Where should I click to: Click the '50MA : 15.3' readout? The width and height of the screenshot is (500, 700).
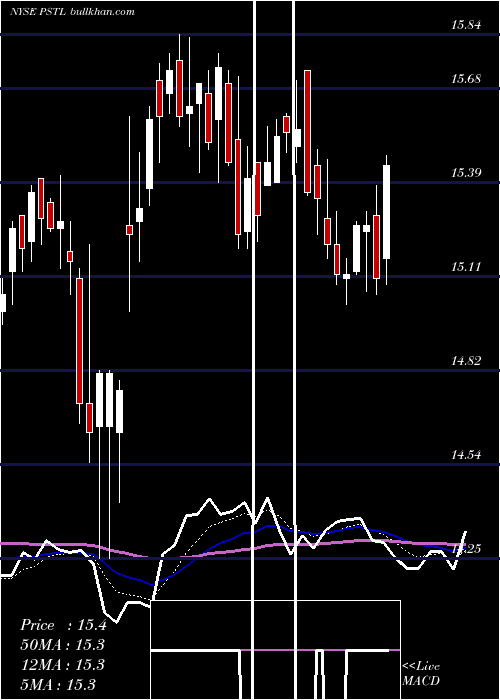click(x=62, y=645)
